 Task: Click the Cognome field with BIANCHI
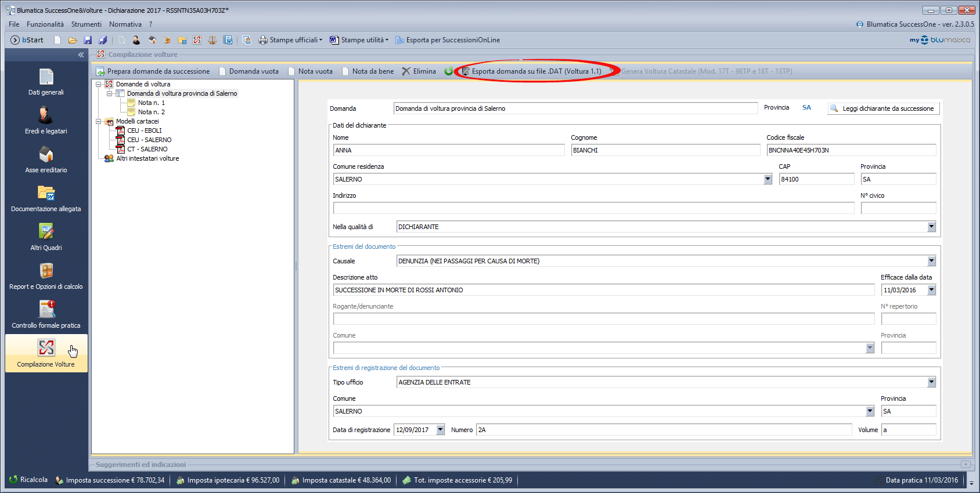[x=665, y=150]
